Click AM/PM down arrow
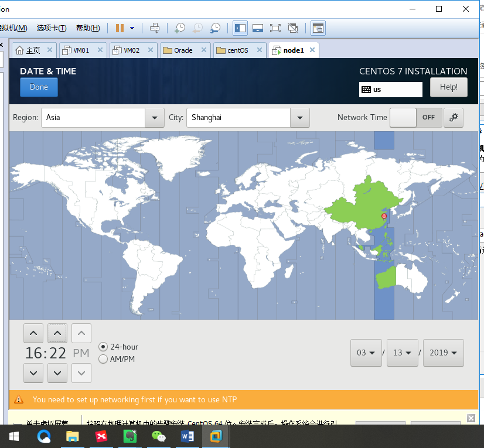The image size is (484, 448). (x=81, y=373)
